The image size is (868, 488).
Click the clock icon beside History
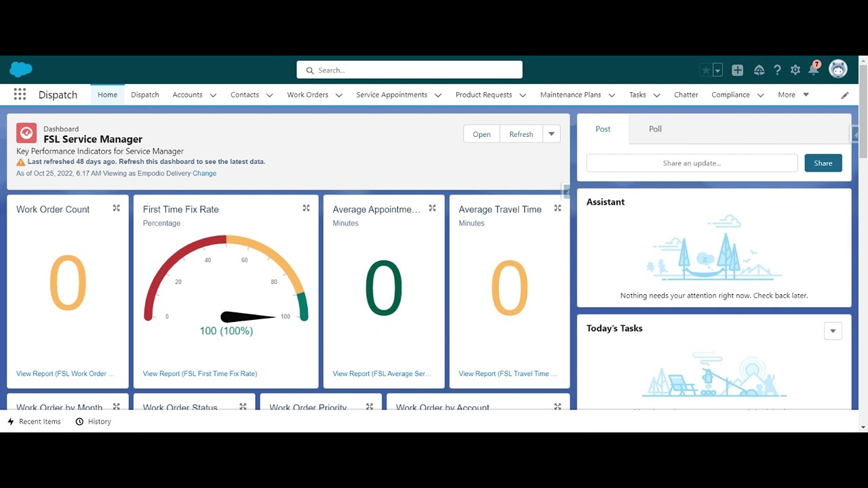coord(79,422)
